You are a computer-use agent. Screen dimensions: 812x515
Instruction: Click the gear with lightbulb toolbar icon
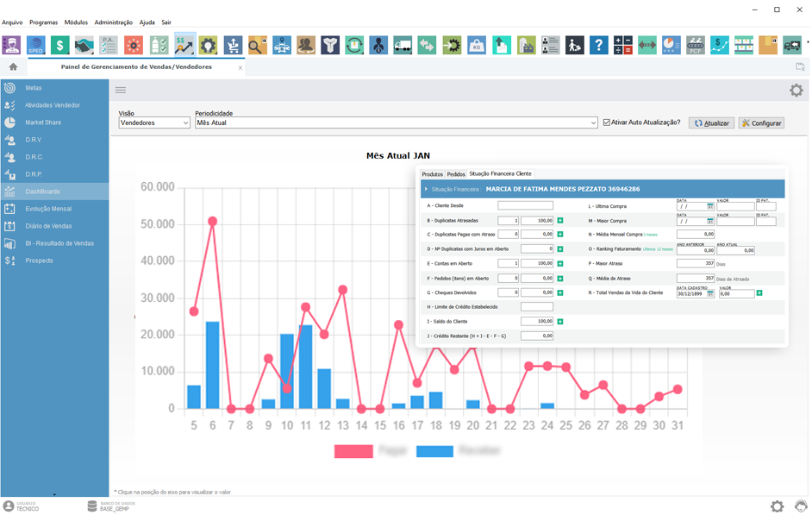tap(209, 45)
